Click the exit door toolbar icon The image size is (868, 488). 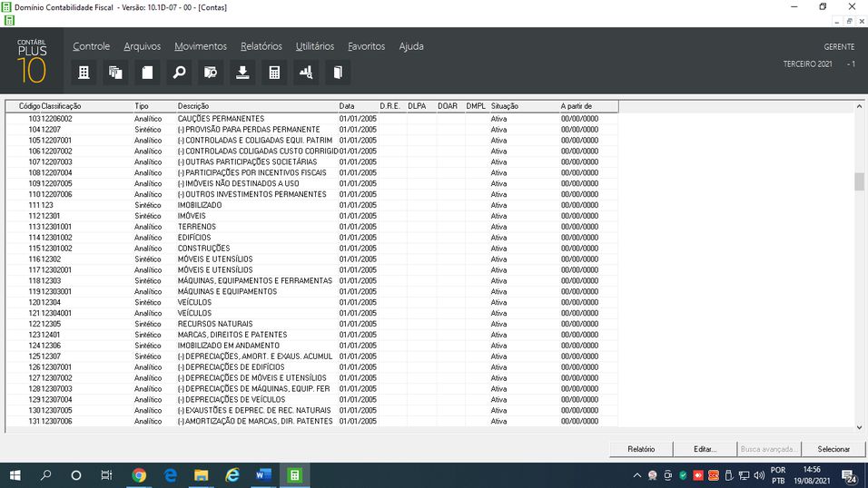337,73
